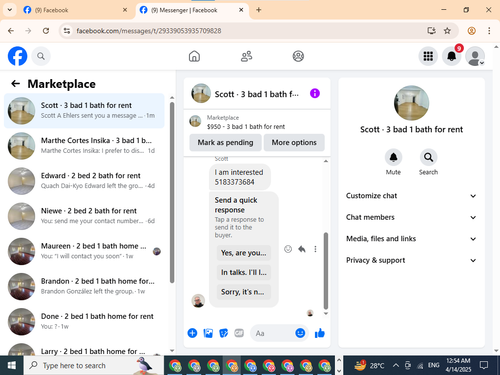Open the Facebook menu grid icon
The width and height of the screenshot is (500, 375).
click(428, 56)
